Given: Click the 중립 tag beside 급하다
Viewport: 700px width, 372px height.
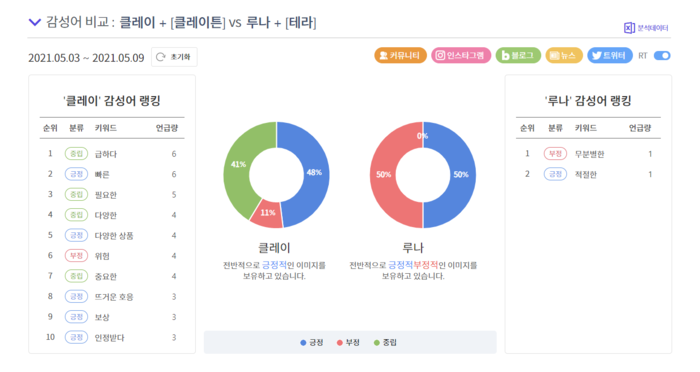Looking at the screenshot, I should tap(76, 154).
